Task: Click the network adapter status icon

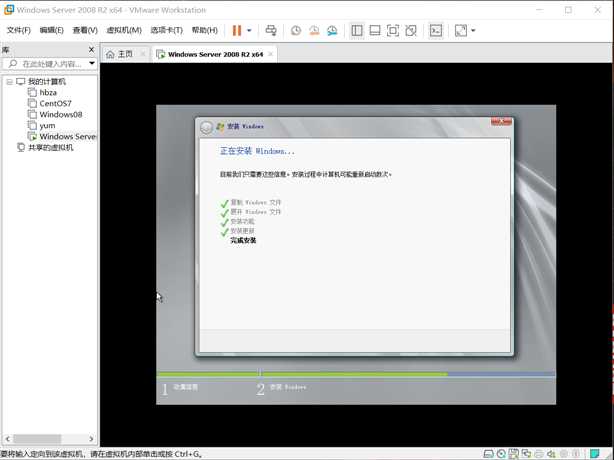Action: point(526,454)
